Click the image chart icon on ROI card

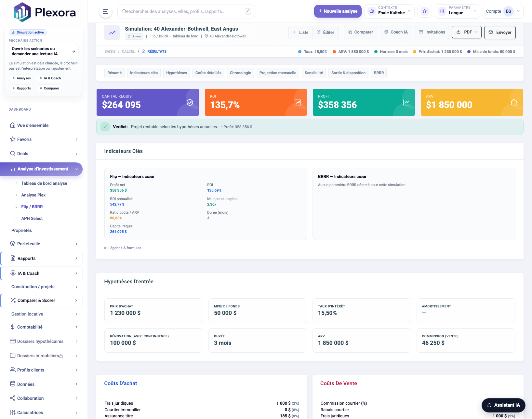coord(298,102)
